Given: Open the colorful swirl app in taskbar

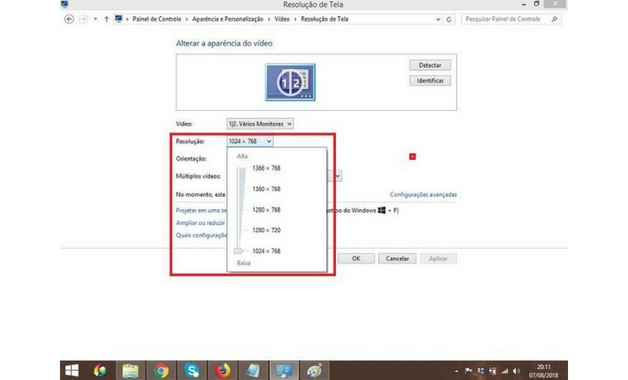Looking at the screenshot, I should tap(100, 370).
